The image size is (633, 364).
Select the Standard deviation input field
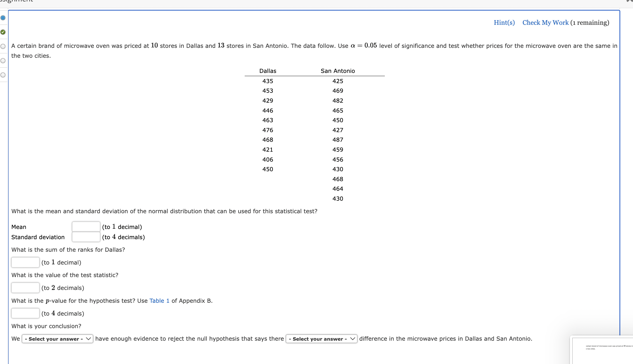tap(86, 237)
